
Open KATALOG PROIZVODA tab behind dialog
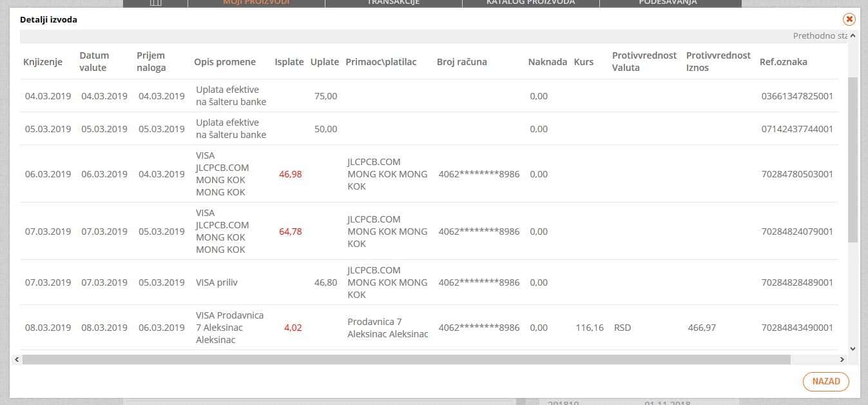click(x=530, y=3)
